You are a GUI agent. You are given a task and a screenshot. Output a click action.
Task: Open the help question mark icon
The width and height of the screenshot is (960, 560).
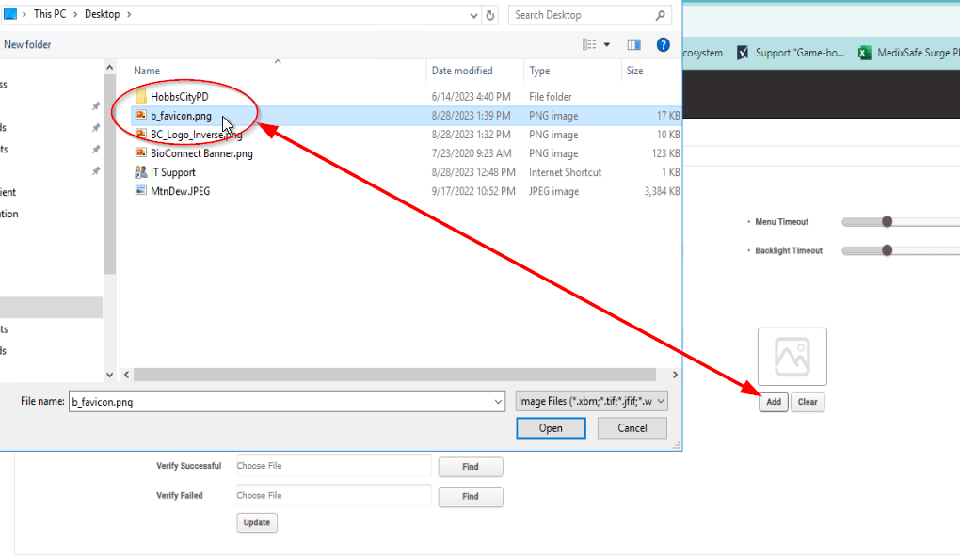(x=664, y=44)
